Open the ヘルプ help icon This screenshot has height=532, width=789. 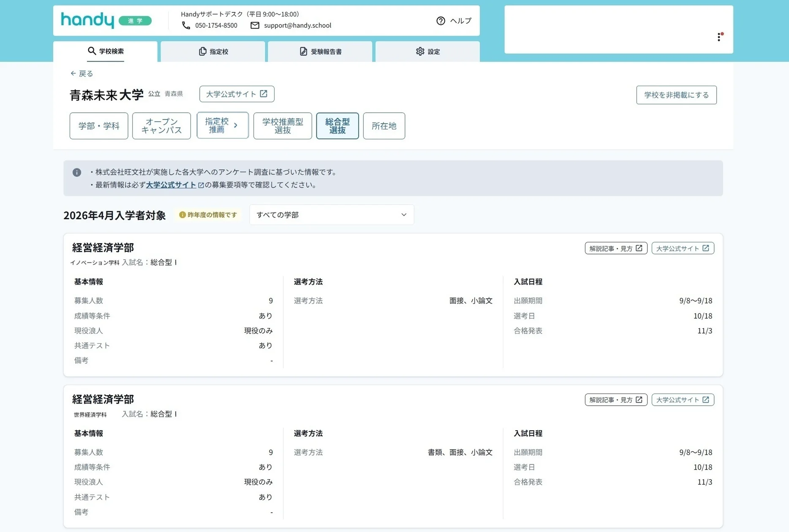441,21
